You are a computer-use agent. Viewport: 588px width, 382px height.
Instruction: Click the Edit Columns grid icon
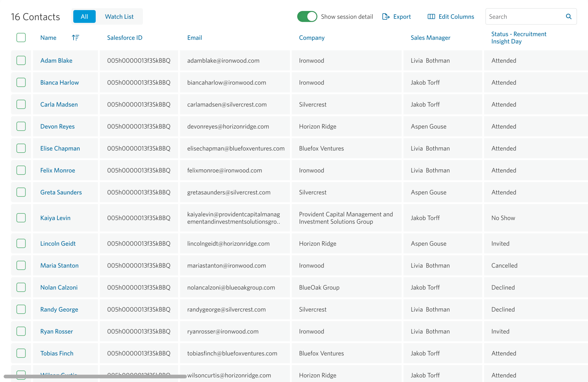click(x=431, y=17)
